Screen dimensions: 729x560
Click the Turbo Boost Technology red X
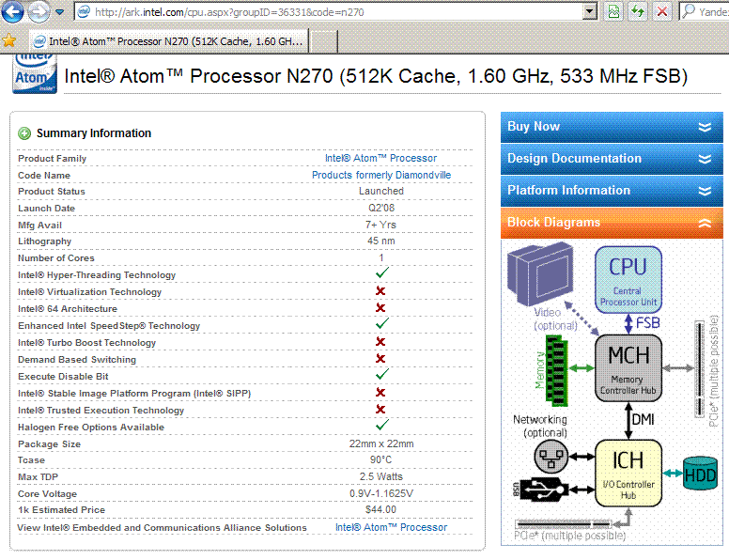380,342
